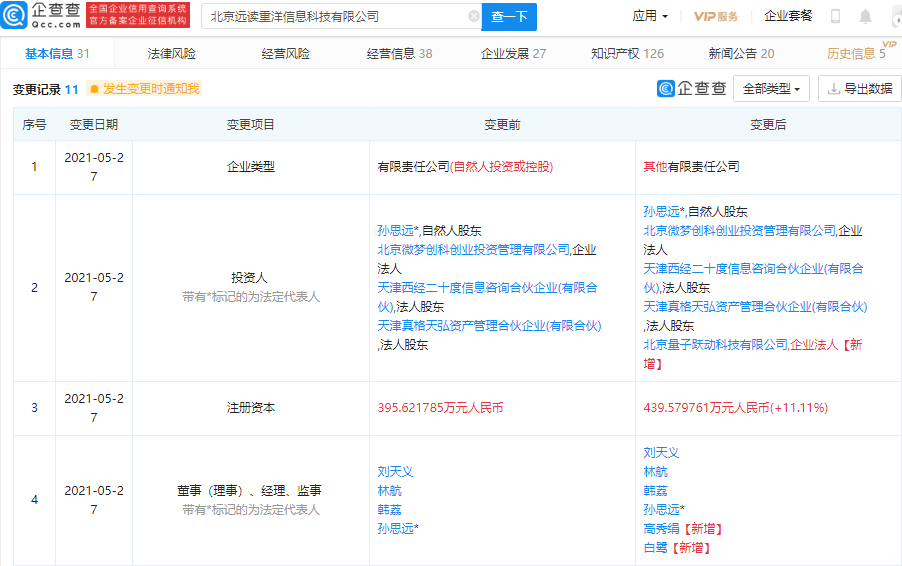Open 北京微梦创科创业投资管理有限公司 link in 变更前 column

(x=473, y=250)
